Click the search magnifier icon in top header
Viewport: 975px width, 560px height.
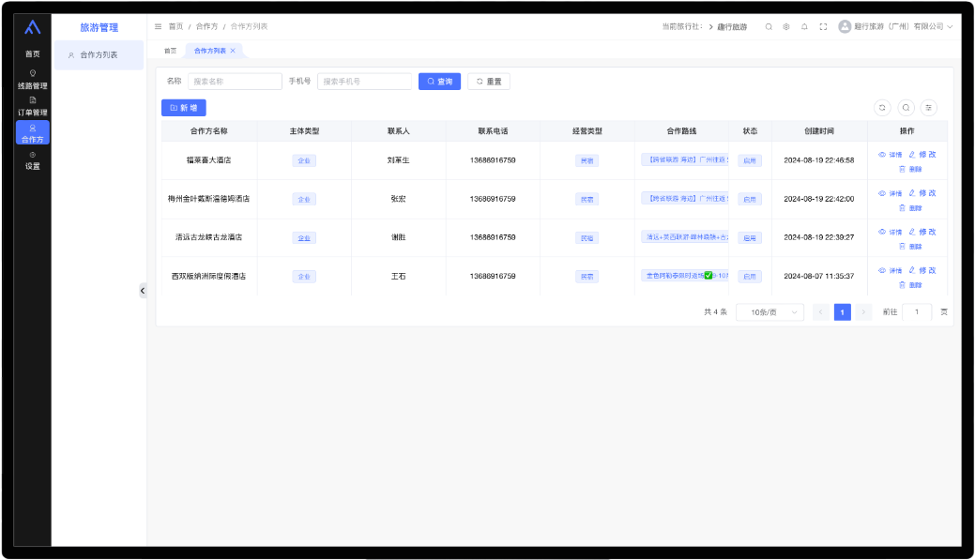769,26
